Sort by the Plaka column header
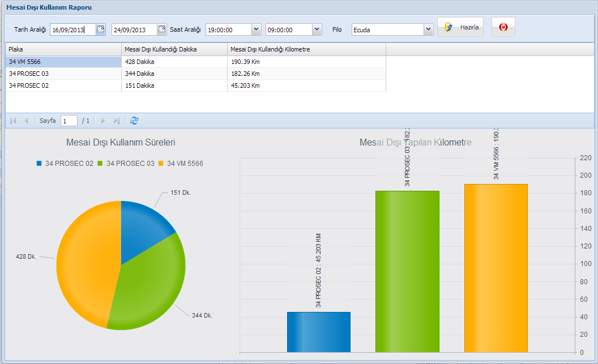598x364 pixels. tap(63, 49)
